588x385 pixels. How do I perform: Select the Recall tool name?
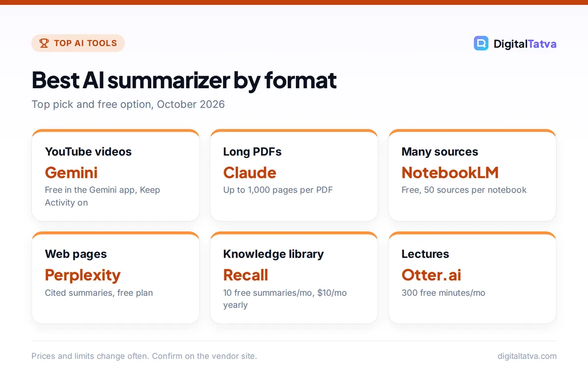coord(245,275)
